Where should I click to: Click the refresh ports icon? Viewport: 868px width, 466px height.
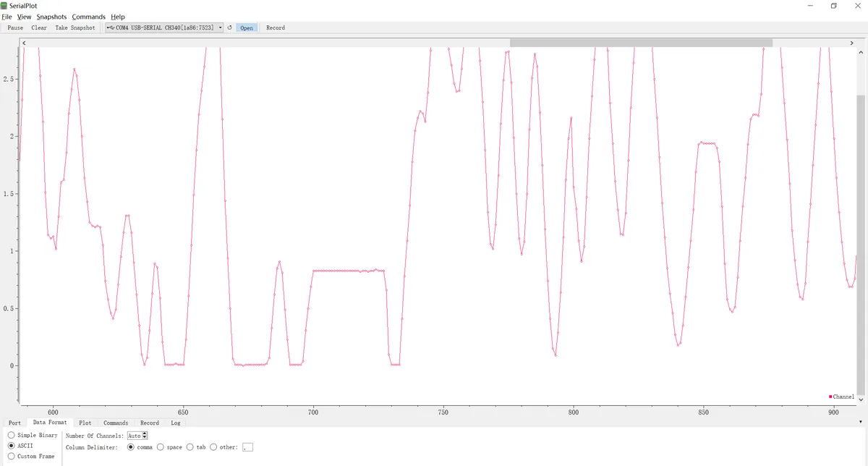[x=229, y=27]
